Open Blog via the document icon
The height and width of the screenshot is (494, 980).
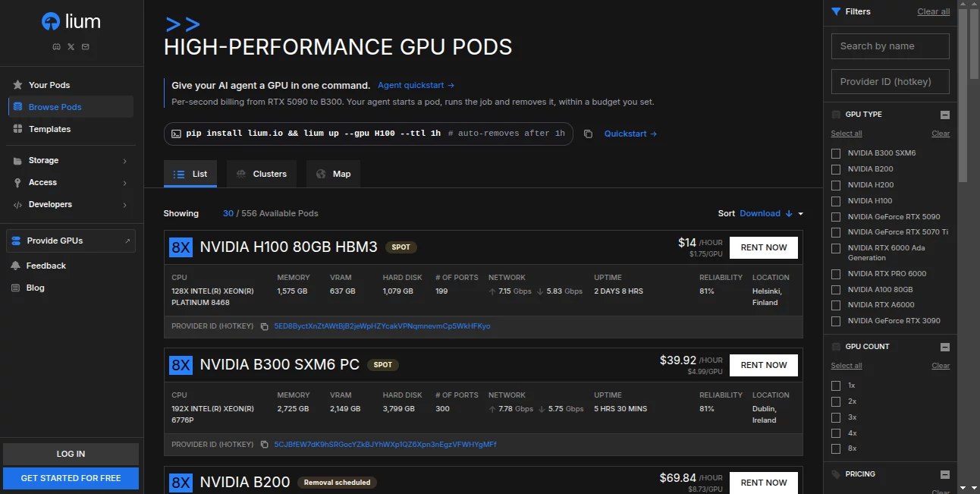point(15,288)
